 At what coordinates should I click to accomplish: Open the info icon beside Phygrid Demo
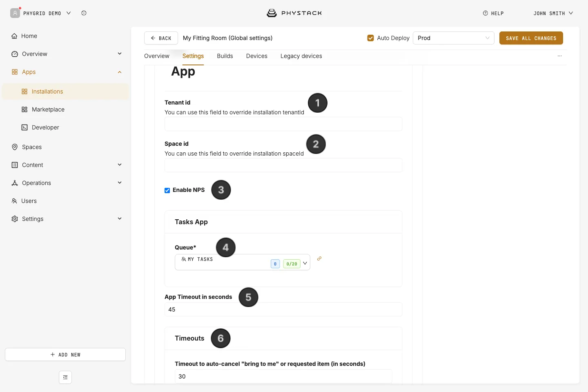coord(84,13)
